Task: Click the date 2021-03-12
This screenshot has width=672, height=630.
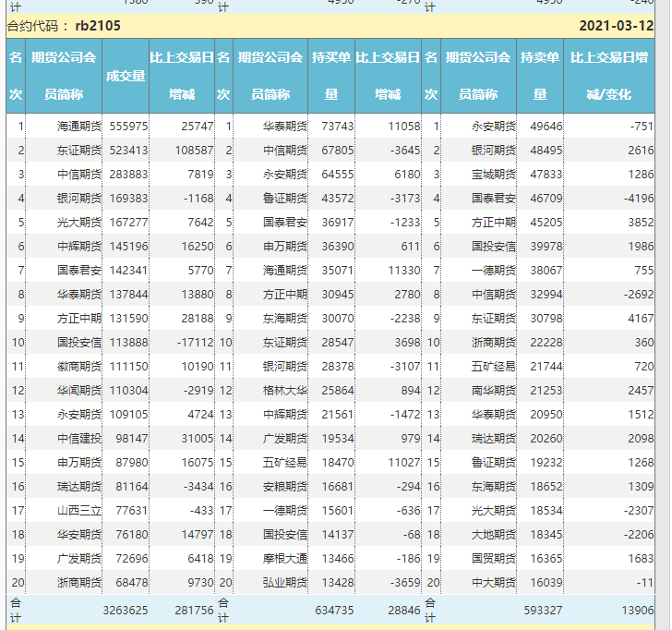Action: [x=617, y=26]
